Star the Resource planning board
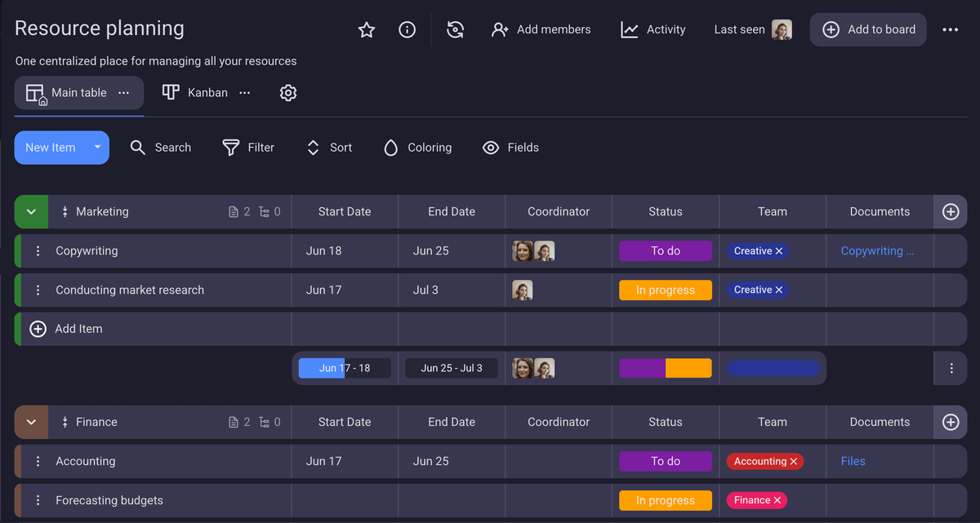The height and width of the screenshot is (523, 980). point(367,30)
